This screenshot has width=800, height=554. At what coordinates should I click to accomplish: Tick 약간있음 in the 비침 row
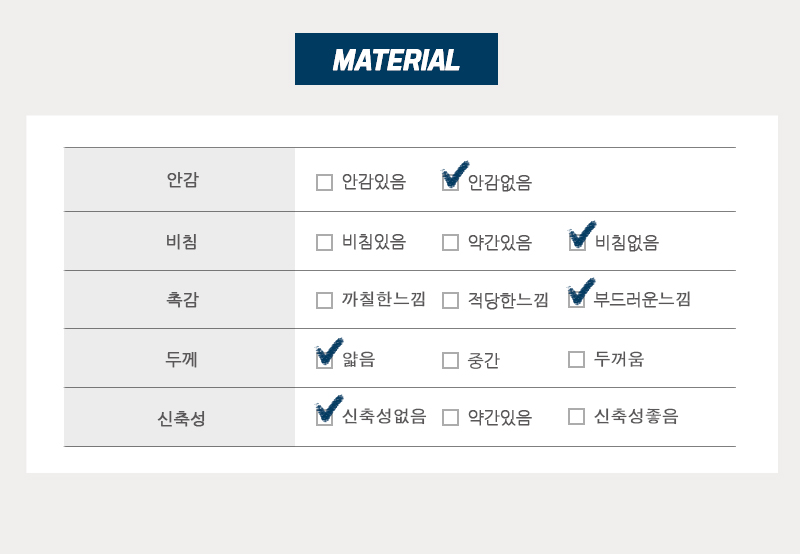click(x=451, y=242)
